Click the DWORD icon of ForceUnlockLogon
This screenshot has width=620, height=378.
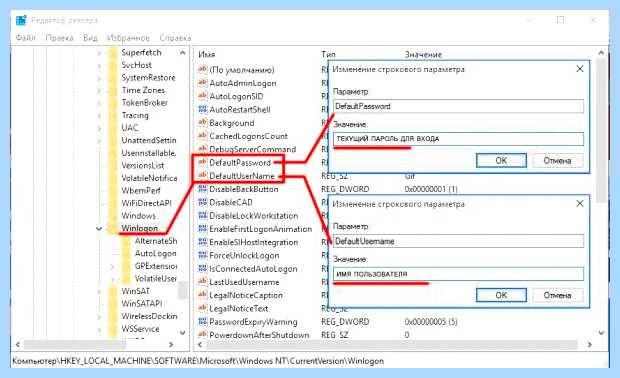pos(202,255)
